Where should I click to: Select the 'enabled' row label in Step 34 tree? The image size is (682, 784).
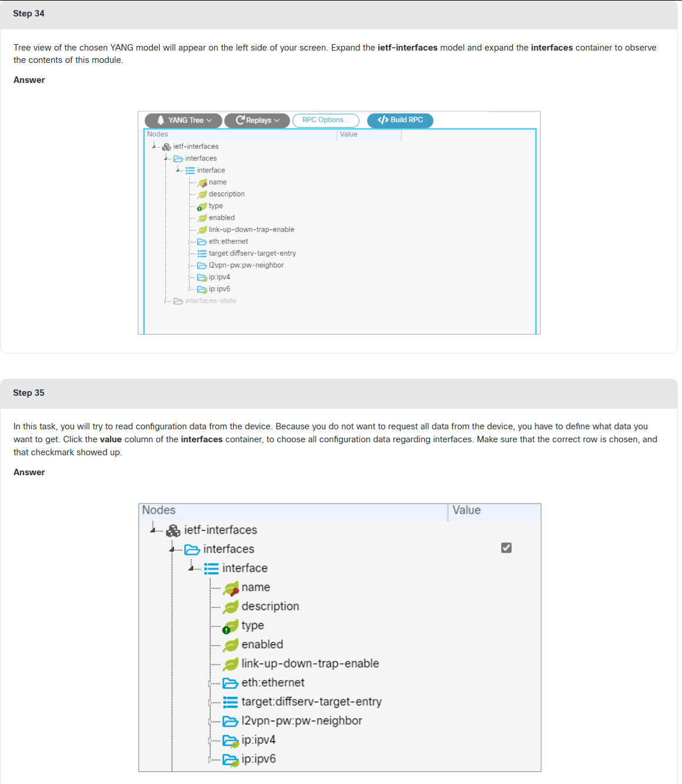(222, 218)
